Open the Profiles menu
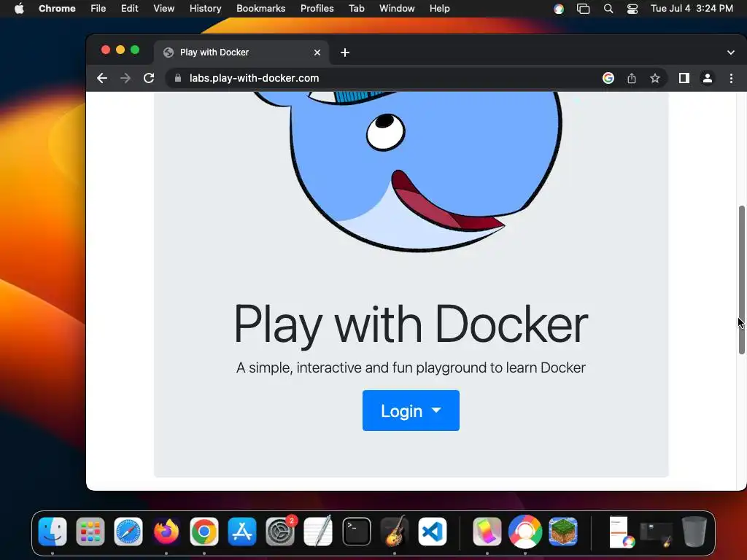Viewport: 747px width, 560px height. [x=317, y=9]
